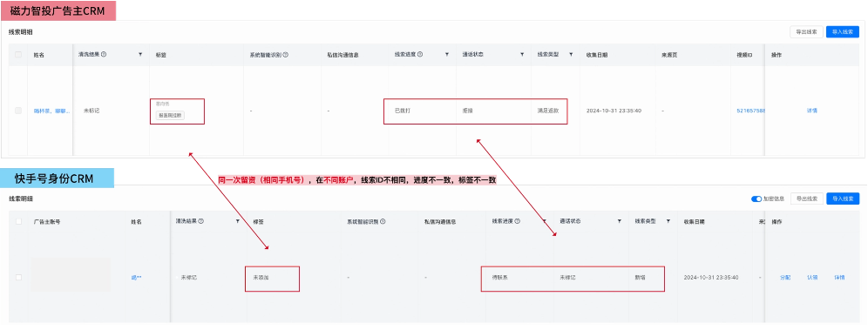Open 线索进度 filter in 磁力智投 CRM

447,55
